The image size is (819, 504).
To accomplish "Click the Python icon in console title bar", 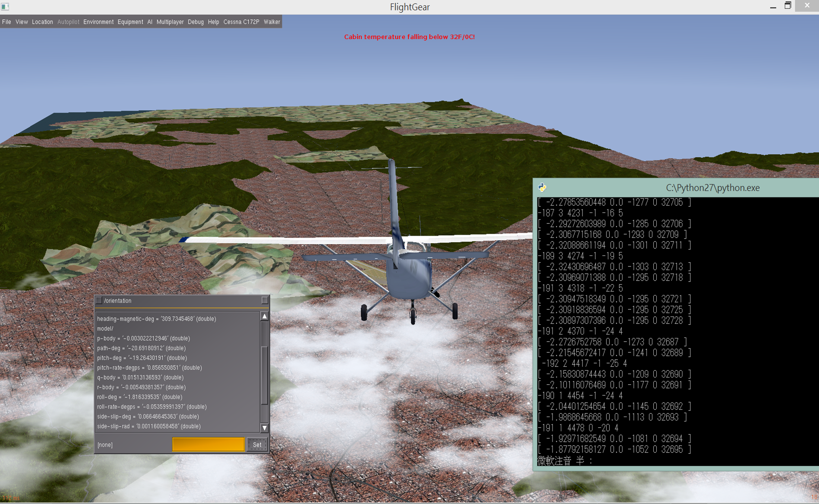I will click(x=543, y=187).
